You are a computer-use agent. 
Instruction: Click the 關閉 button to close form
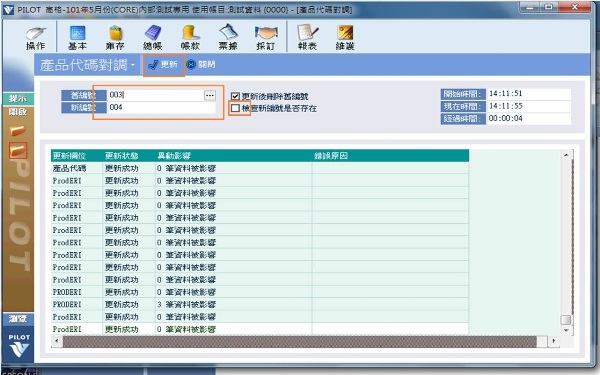201,65
